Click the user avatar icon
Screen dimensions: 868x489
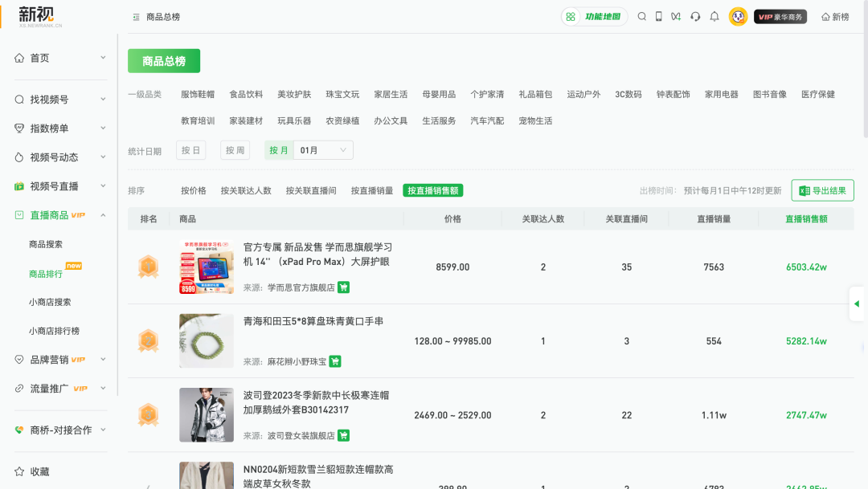738,17
